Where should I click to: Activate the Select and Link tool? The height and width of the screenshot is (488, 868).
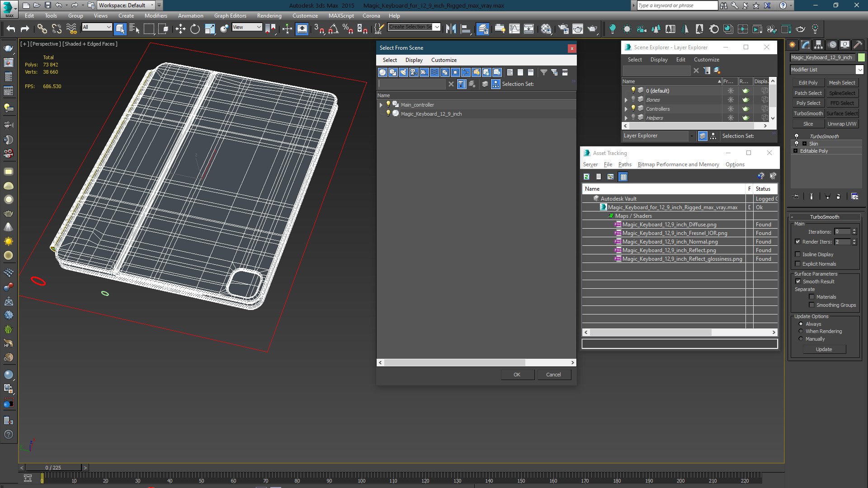[x=42, y=29]
